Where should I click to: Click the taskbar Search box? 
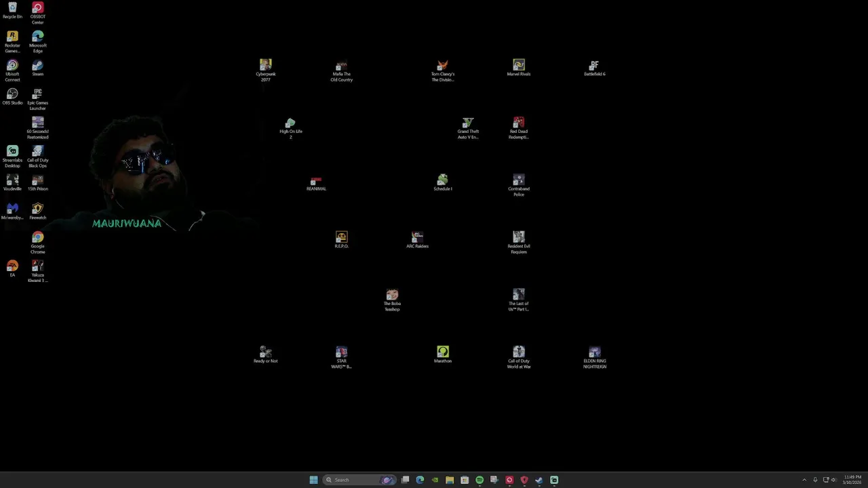click(x=359, y=480)
